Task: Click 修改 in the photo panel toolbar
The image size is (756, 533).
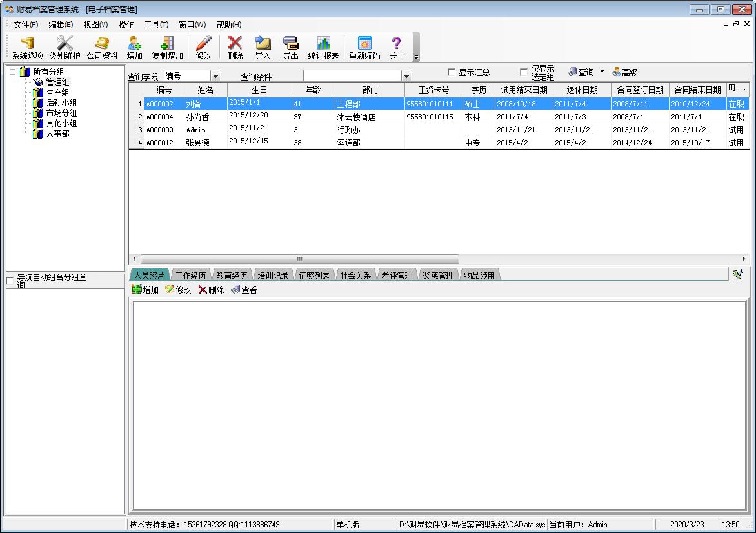Action: coord(178,290)
